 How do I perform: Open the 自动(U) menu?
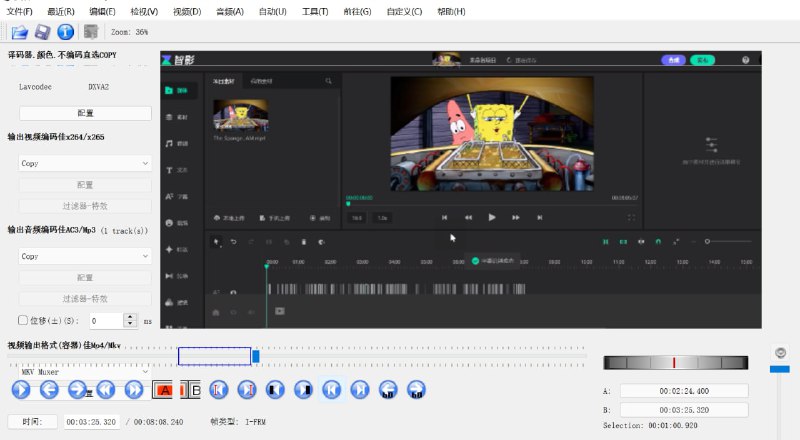(x=273, y=11)
